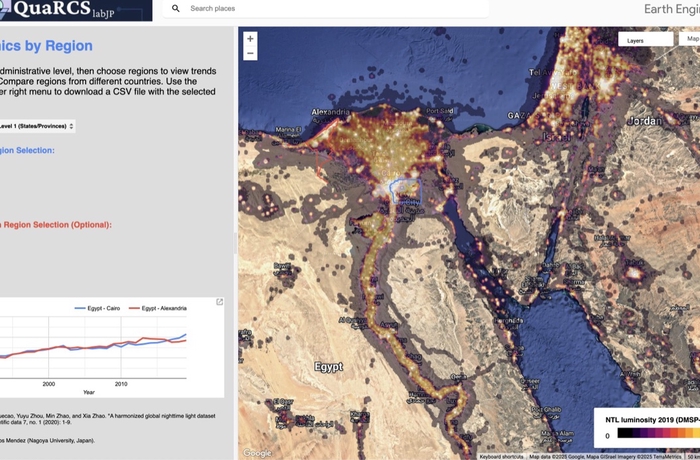Open the administrative level dropdown
700x460 pixels.
point(38,126)
